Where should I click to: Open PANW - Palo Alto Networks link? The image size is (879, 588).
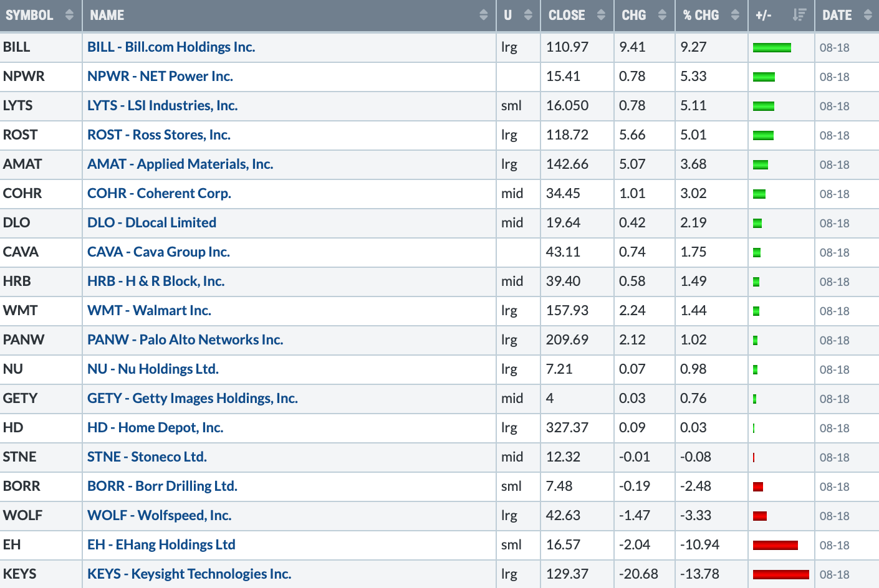[185, 339]
